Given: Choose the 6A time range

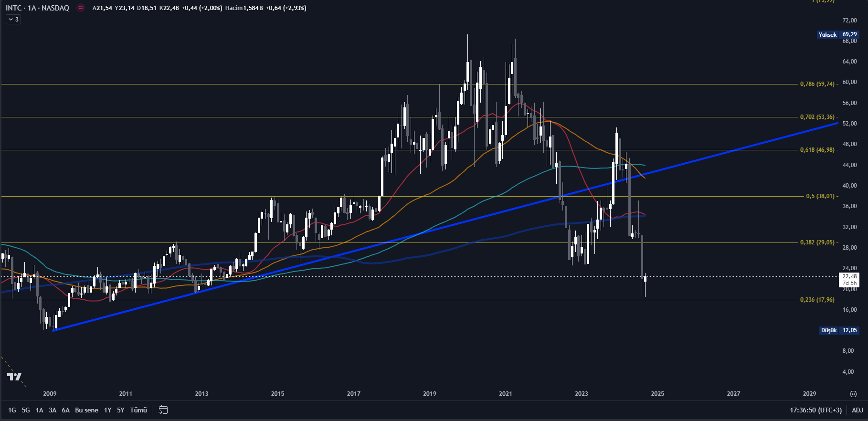Looking at the screenshot, I should point(66,410).
